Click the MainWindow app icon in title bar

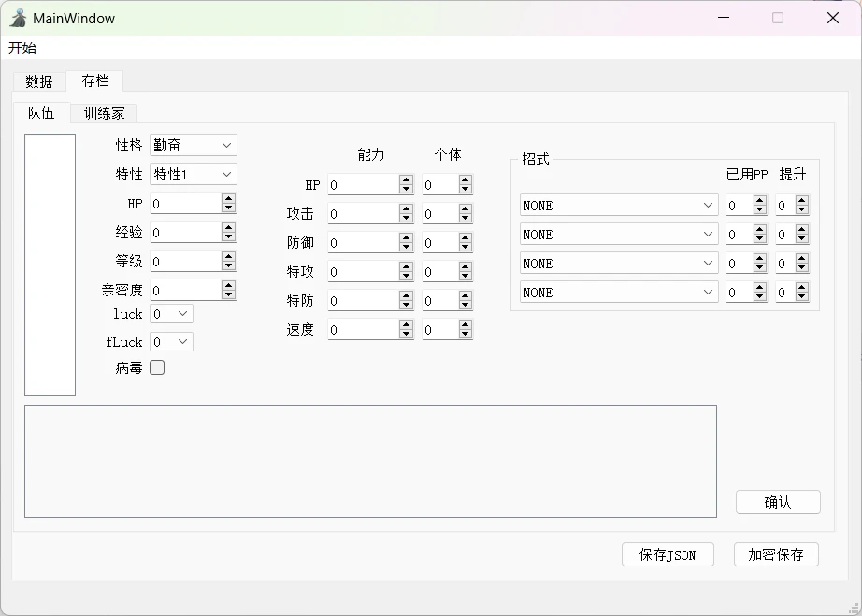tap(18, 18)
